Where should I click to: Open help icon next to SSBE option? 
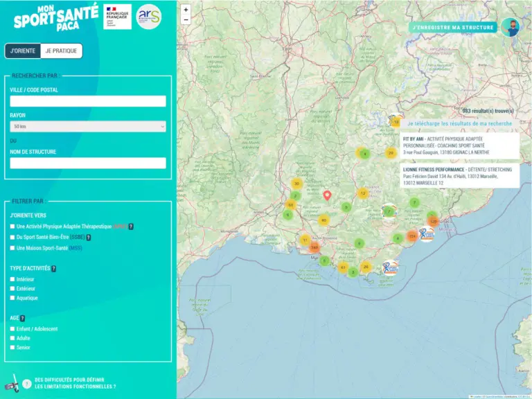[x=89, y=238]
